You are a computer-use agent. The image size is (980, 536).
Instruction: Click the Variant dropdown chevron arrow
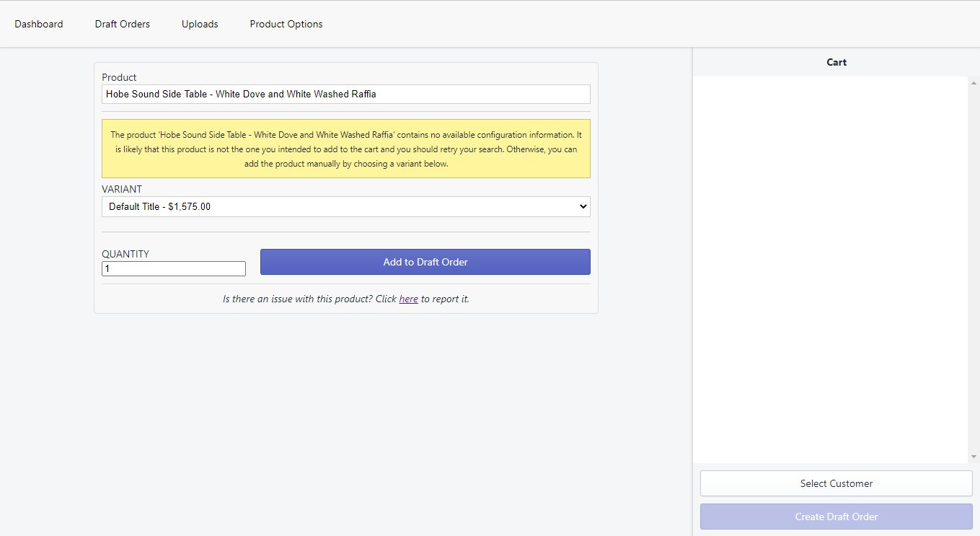(583, 206)
